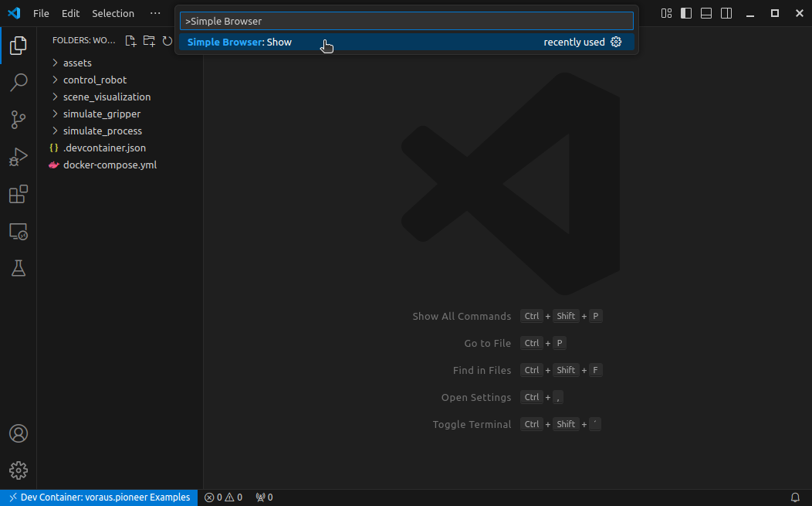The image size is (812, 506).
Task: Open the Manage gear in activity bar
Action: tap(18, 470)
